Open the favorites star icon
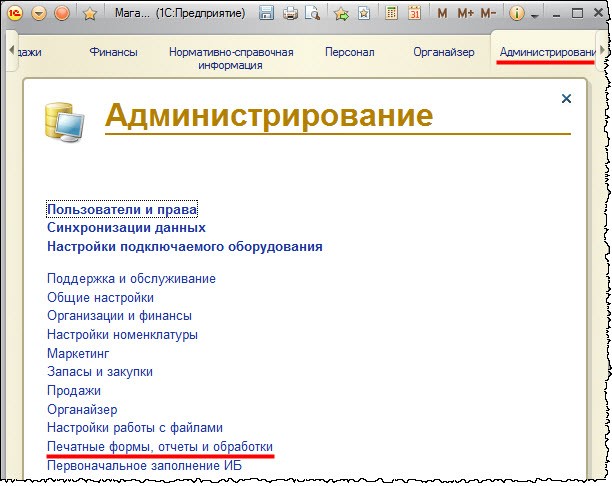Image resolution: width=612 pixels, height=486 pixels. pos(90,14)
